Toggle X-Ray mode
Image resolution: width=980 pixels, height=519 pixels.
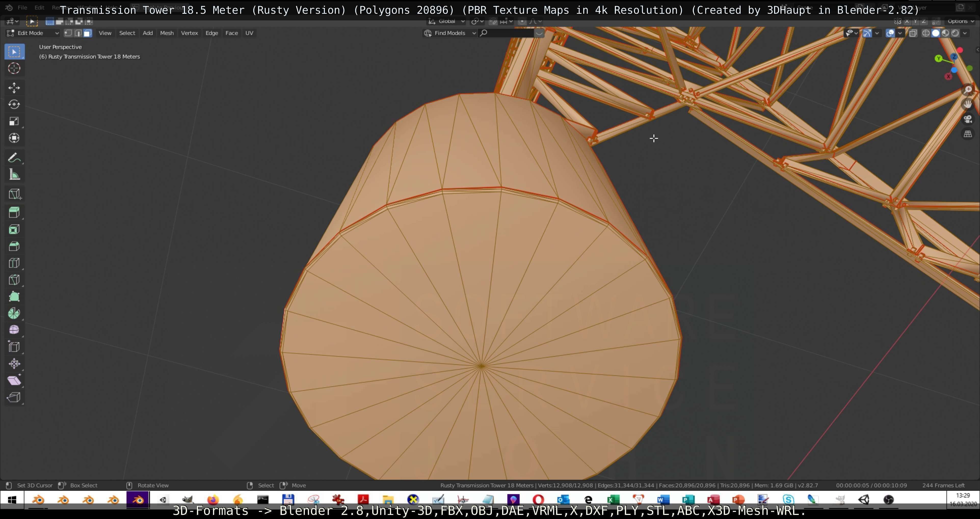(913, 33)
